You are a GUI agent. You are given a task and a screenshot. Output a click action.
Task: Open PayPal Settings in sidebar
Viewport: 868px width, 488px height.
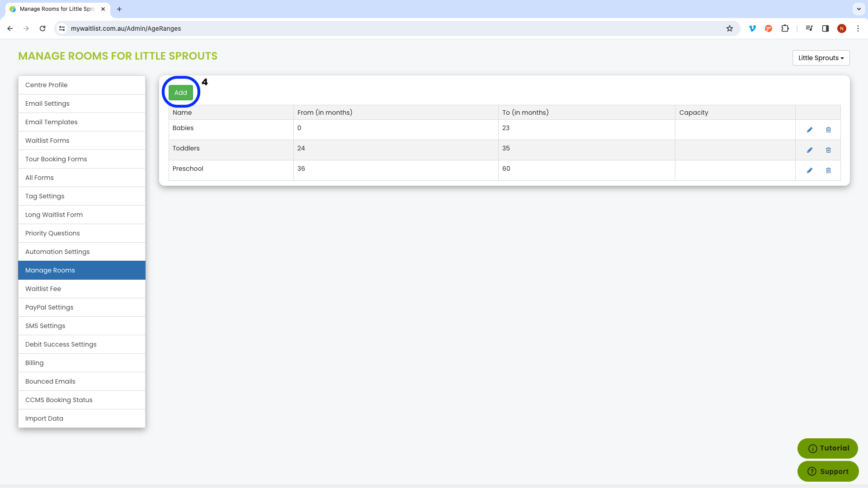(x=82, y=307)
